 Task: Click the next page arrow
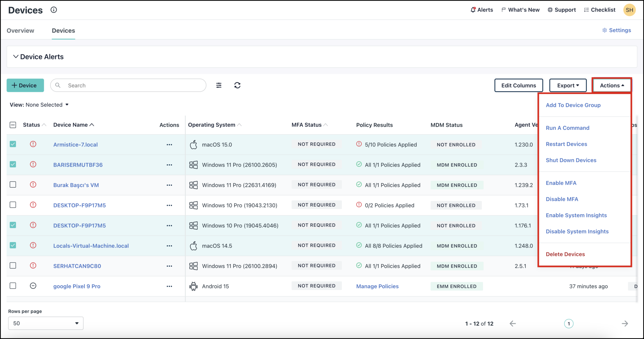[625, 323]
